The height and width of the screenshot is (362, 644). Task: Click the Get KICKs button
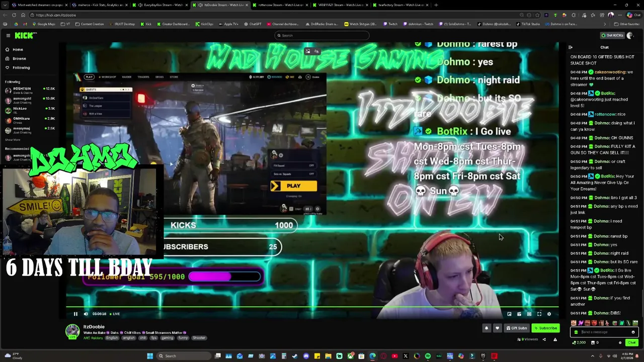point(612,35)
